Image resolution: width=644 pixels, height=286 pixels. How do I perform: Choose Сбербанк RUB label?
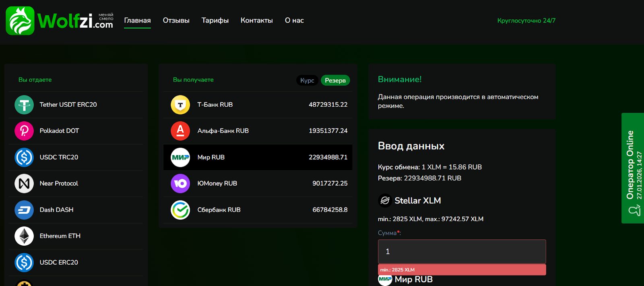[x=219, y=210]
